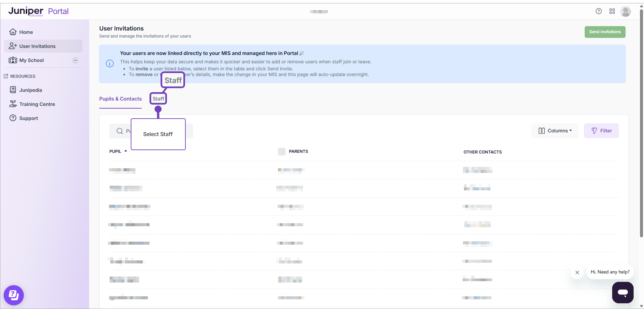The image size is (644, 309).
Task: Tick the Parents column checkbox
Action: 282,151
